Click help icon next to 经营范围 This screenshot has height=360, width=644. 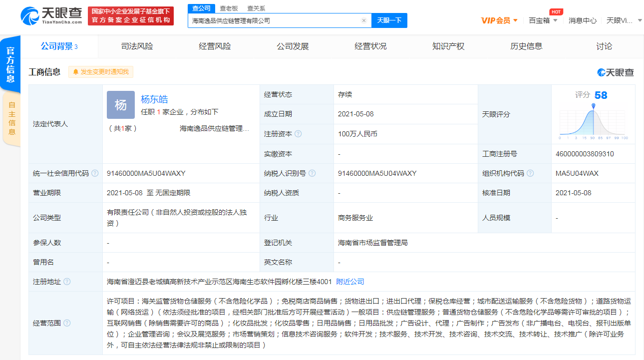[67, 323]
